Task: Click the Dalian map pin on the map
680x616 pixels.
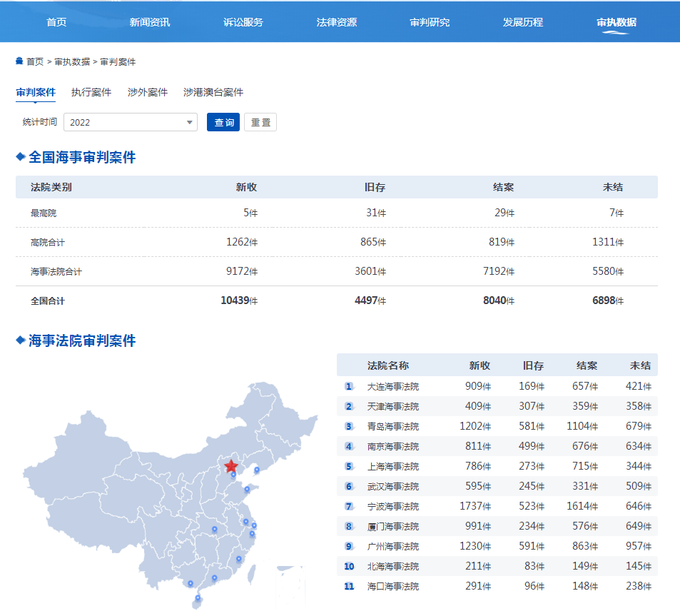Action: click(257, 470)
